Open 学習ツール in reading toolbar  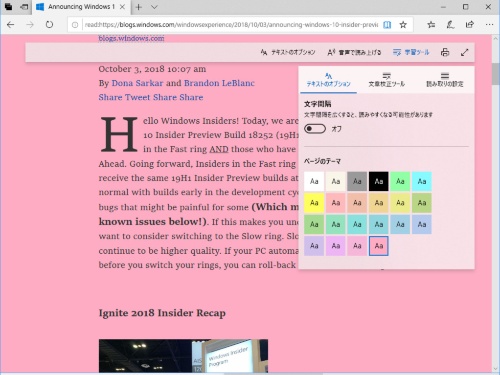coord(411,52)
